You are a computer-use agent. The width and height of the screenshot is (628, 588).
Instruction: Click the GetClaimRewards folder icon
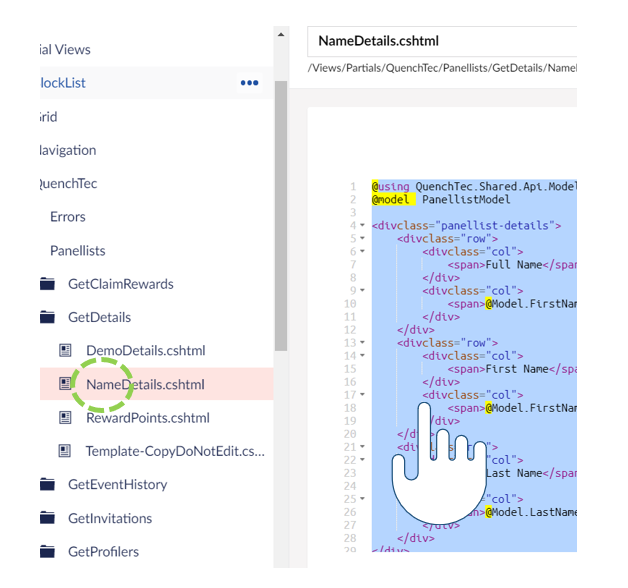click(x=47, y=284)
